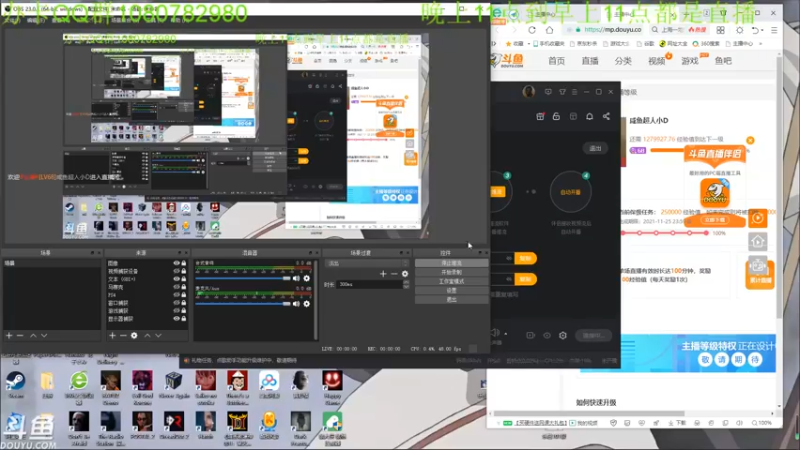Viewport: 800px width, 450px height.
Task: Click the user avatar in Douyu companion title bar
Action: click(529, 91)
